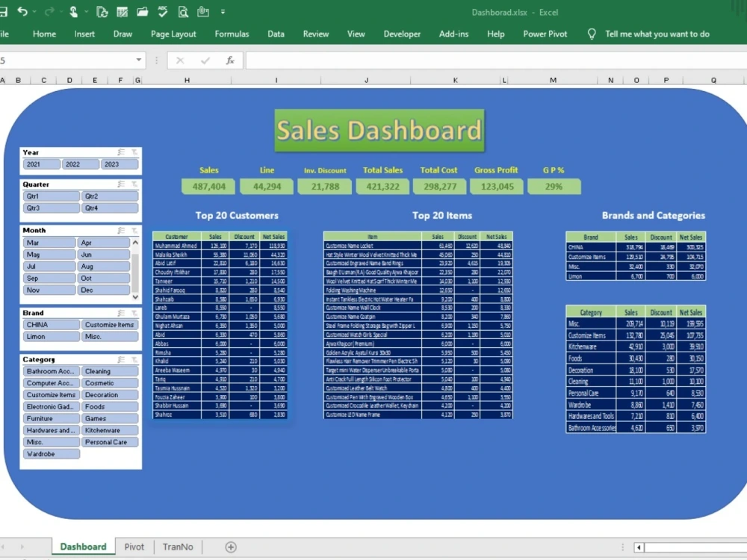Viewport: 747px width, 560px height.
Task: Click the Month slicer scroll up arrow
Action: 135,243
